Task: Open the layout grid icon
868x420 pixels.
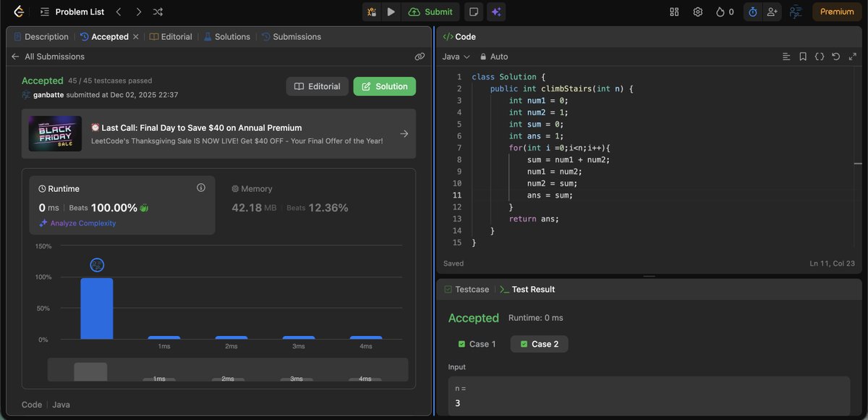Action: click(x=674, y=12)
